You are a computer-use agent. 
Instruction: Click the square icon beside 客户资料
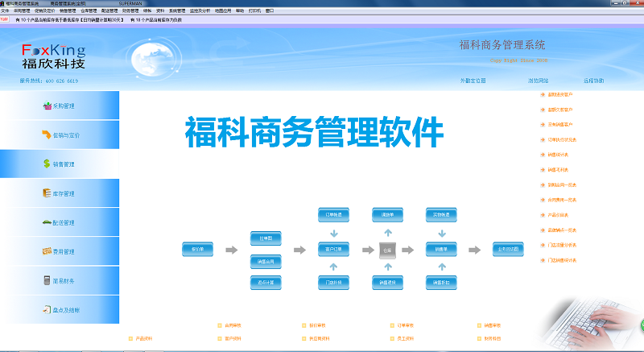pos(220,339)
